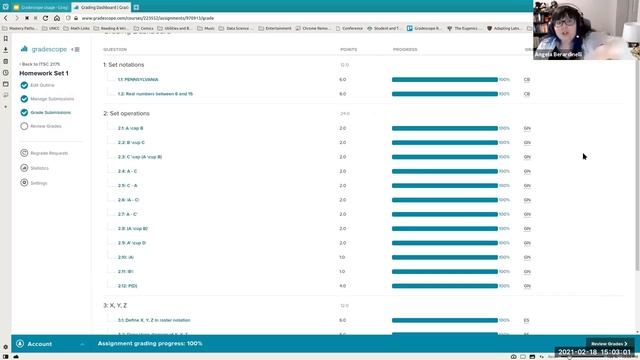Click the cloud sync icon in status bar
Screen dimensions: 640x360
pos(16,357)
